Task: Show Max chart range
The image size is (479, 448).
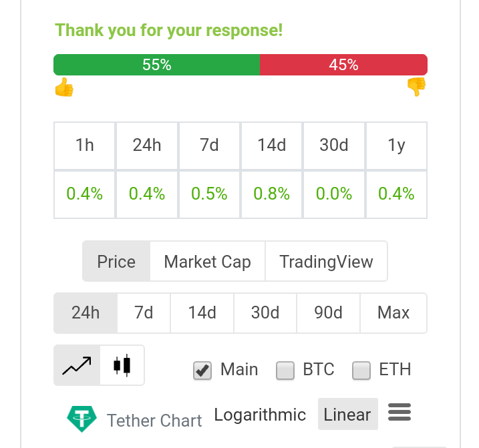Action: point(393,313)
